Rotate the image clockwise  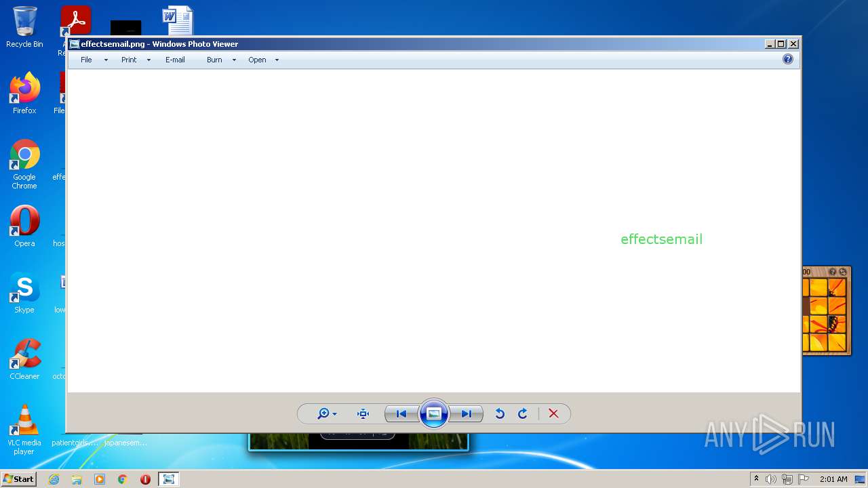tap(523, 413)
